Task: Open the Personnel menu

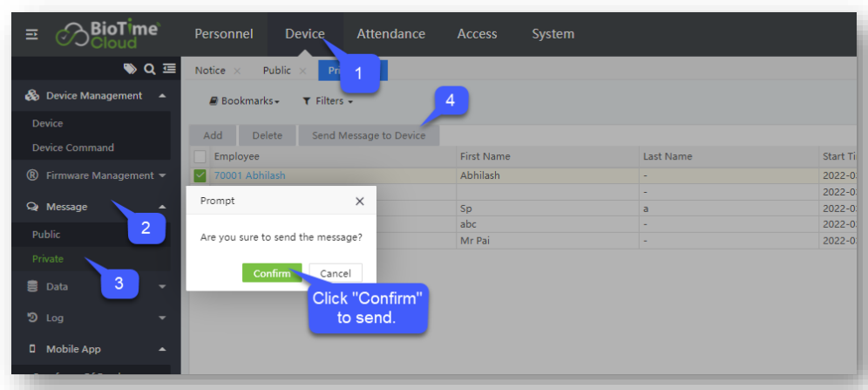Action: pyautogui.click(x=223, y=34)
